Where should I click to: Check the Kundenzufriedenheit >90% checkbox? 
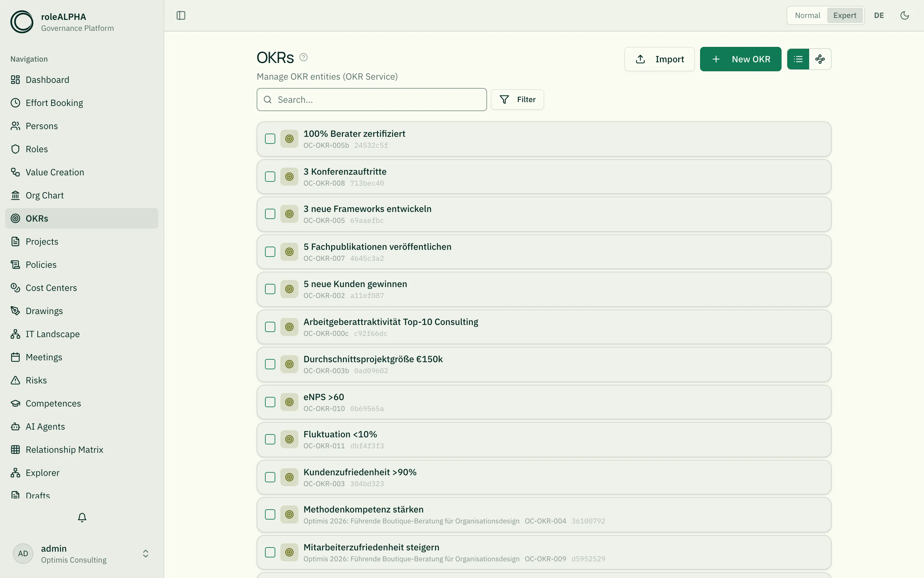click(270, 477)
